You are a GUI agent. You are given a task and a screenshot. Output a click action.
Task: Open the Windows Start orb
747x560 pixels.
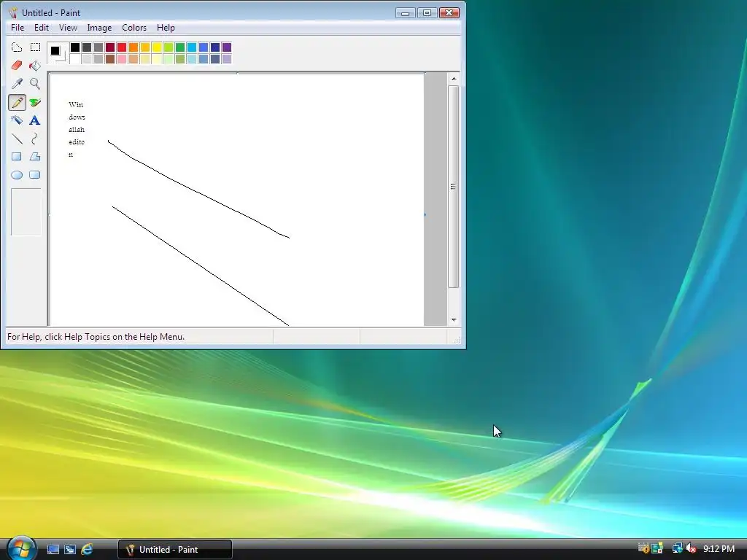coord(21,548)
